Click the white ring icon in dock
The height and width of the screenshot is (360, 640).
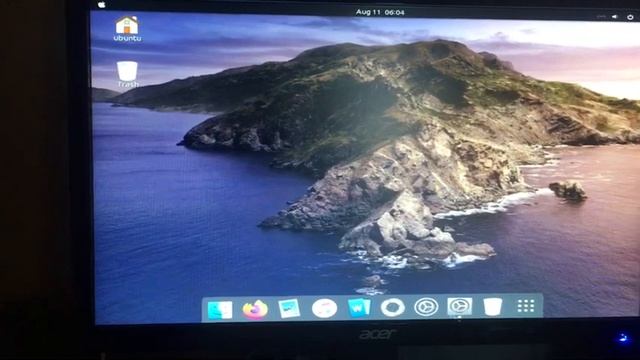pyautogui.click(x=393, y=307)
